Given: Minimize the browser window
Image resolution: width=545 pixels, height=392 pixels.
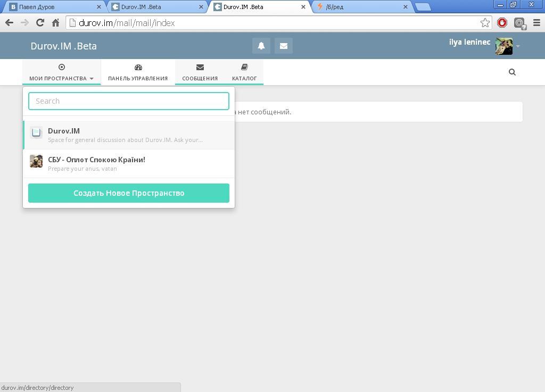Looking at the screenshot, I should point(500,5).
